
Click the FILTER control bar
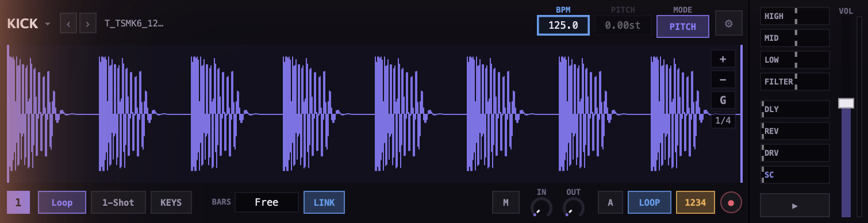795,82
